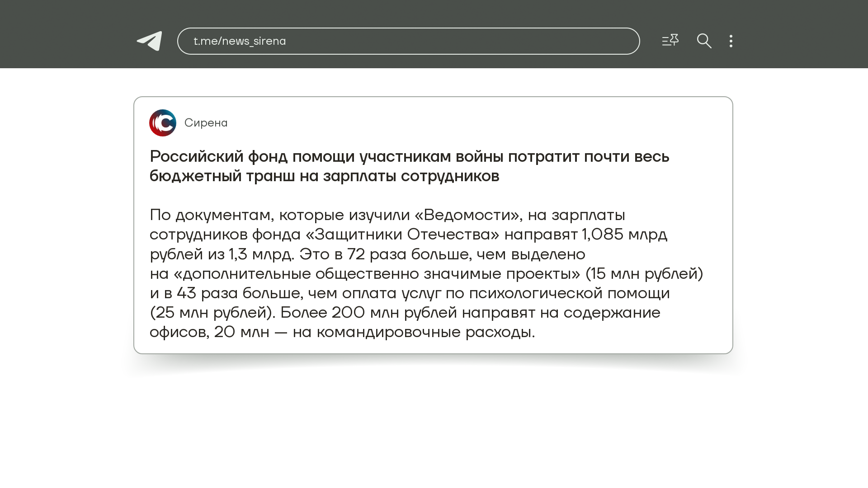
Task: Click "психологической помощи" phrase in post
Action: click(x=569, y=293)
